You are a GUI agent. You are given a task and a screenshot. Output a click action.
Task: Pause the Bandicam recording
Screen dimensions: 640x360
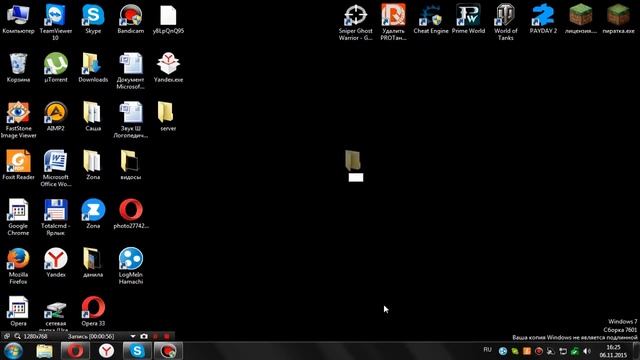pos(156,336)
